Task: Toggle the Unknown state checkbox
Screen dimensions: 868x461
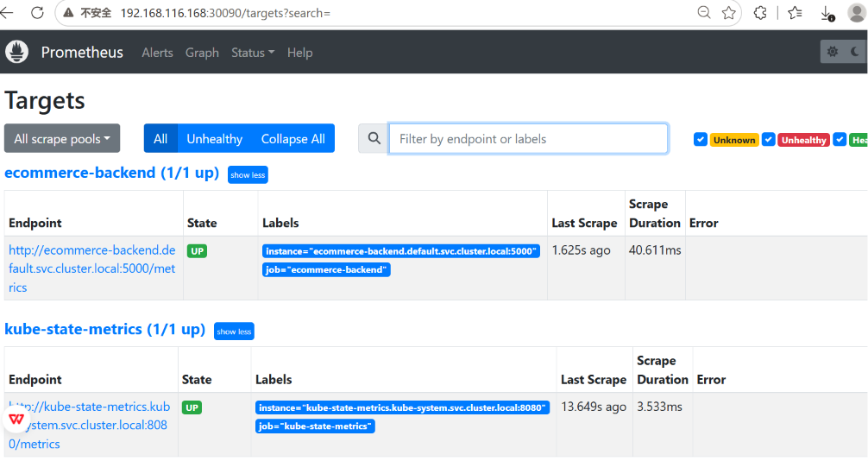Action: click(701, 140)
